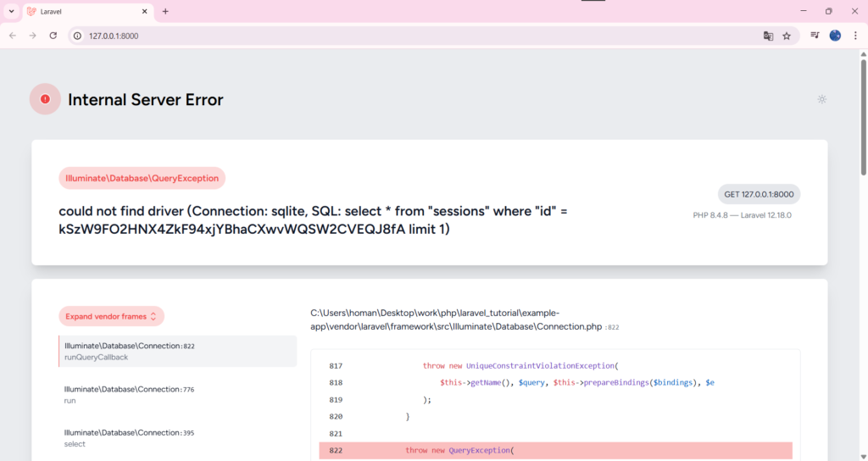Bookmark this page with the star icon
This screenshot has width=868, height=461.
coord(787,36)
